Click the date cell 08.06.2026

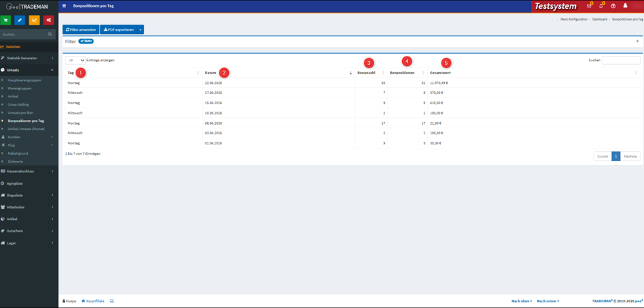[213, 123]
